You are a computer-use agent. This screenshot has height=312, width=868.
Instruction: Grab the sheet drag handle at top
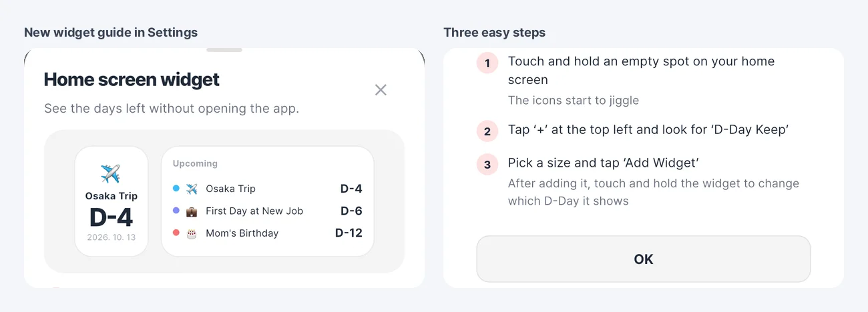point(224,50)
